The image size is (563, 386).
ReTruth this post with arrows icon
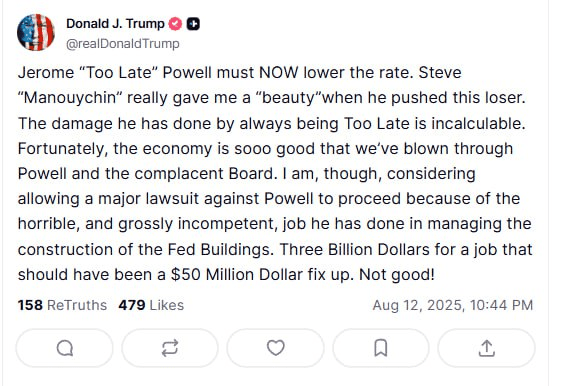[x=170, y=348]
